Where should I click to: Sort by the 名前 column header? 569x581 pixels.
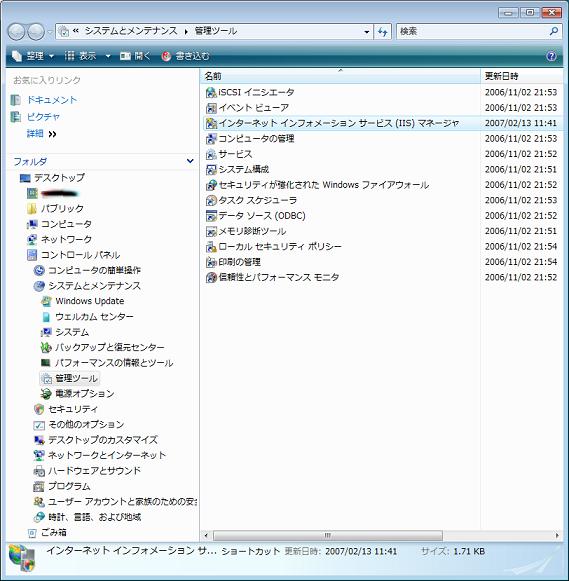(x=340, y=76)
